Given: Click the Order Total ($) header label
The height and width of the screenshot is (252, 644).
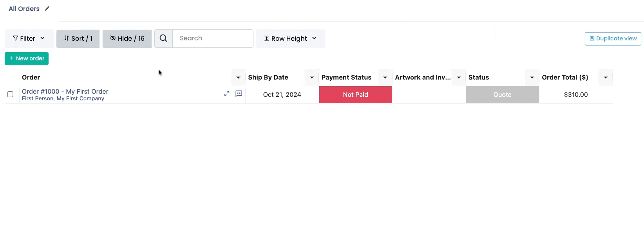Looking at the screenshot, I should pos(565,78).
